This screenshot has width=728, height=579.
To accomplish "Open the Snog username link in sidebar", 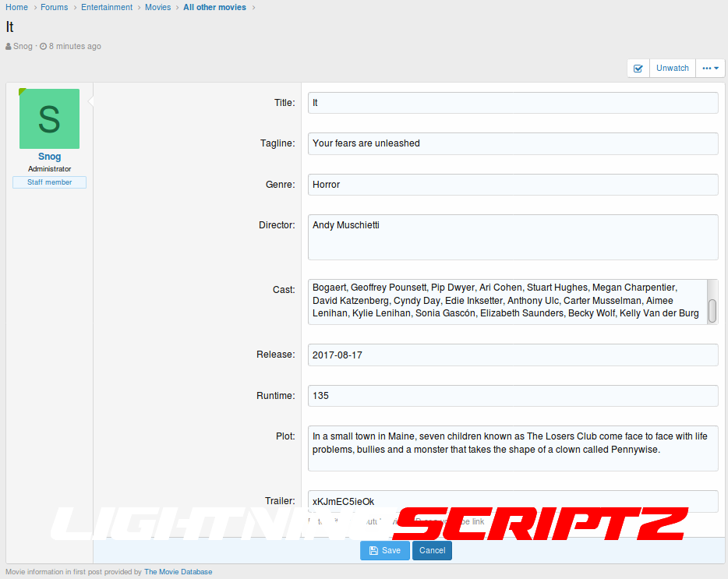I will pyautogui.click(x=49, y=157).
